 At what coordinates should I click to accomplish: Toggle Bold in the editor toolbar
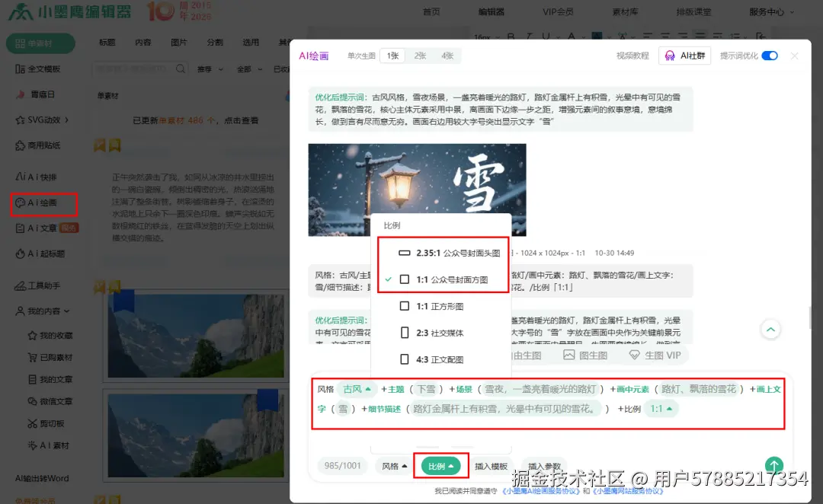[x=511, y=37]
